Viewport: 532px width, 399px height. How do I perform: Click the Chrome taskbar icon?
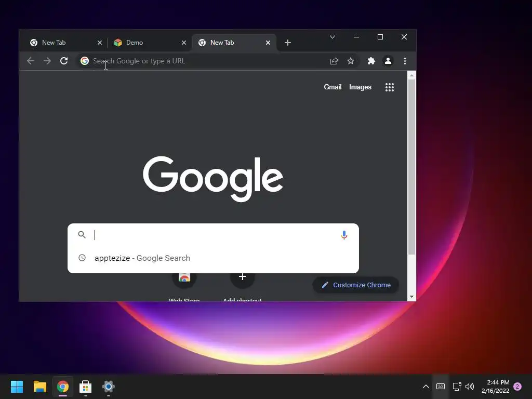click(x=63, y=387)
